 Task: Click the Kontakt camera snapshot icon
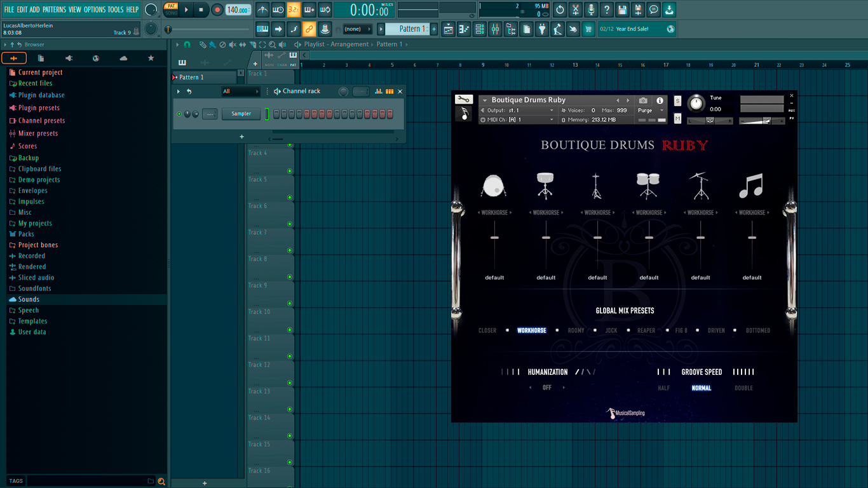[643, 100]
